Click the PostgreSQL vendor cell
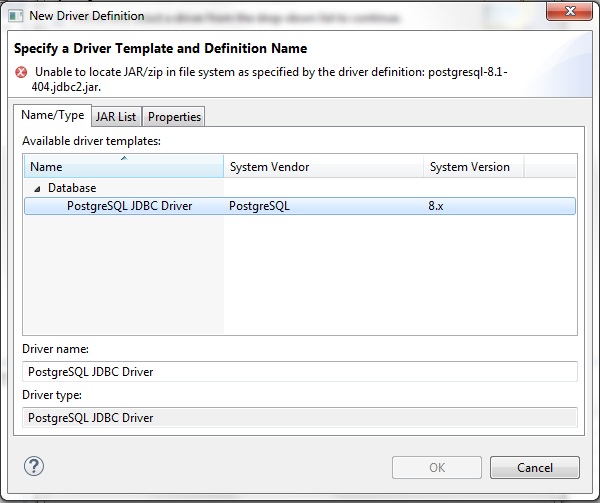 (259, 206)
